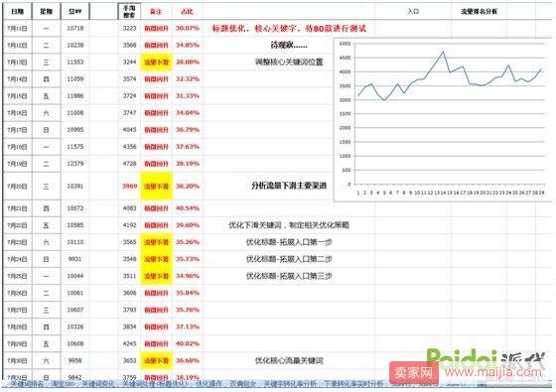556x392 pixels.
Task: Select the 分析流量下滑主要渠道 note cell
Action: point(289,186)
